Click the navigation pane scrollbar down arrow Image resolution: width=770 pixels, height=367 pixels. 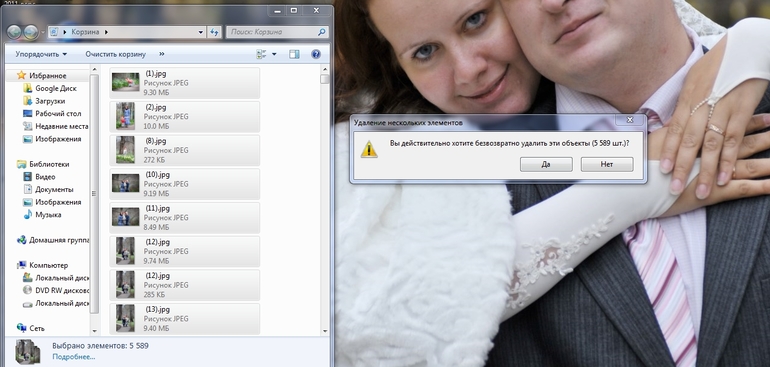click(x=94, y=332)
